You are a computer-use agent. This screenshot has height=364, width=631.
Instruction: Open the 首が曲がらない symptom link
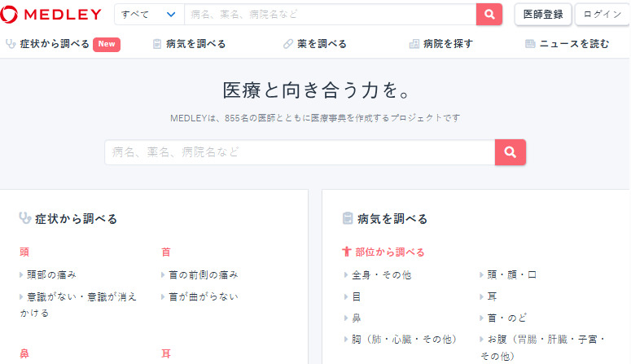(x=204, y=296)
